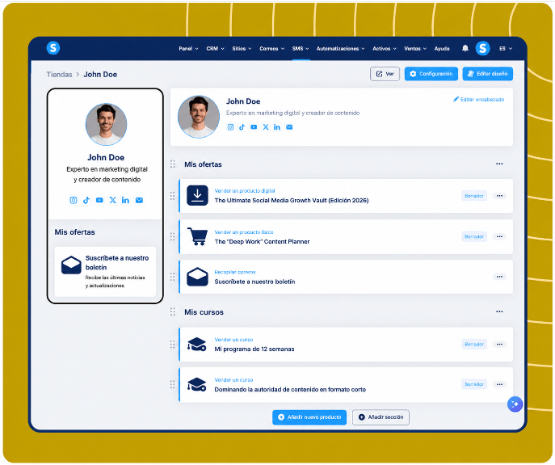
Task: Open YouTube icon in header card
Action: point(254,127)
